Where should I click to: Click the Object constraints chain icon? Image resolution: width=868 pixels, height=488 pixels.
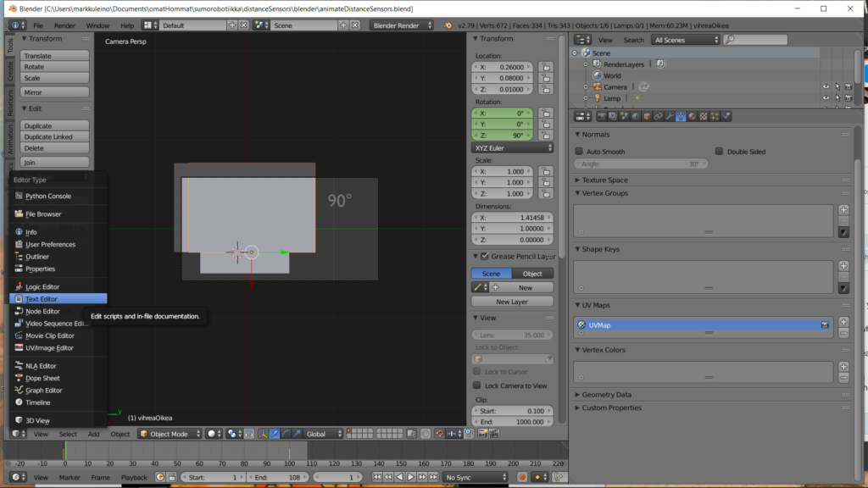658,116
